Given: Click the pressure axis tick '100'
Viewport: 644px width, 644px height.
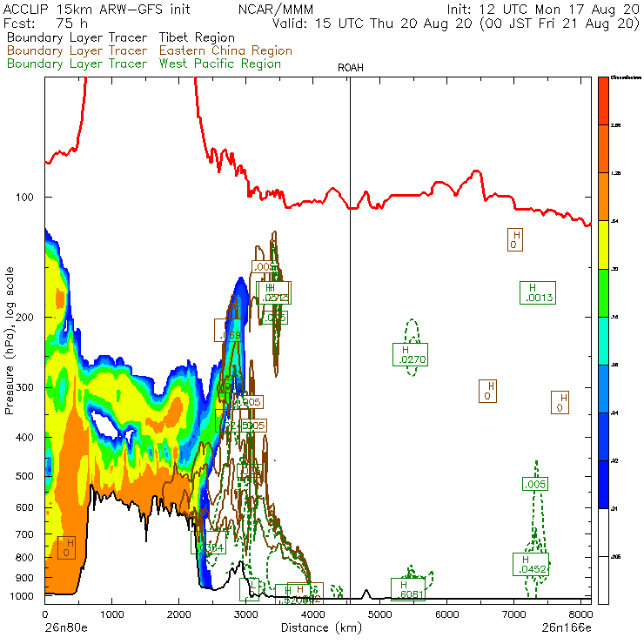Looking at the screenshot, I should pyautogui.click(x=24, y=198).
